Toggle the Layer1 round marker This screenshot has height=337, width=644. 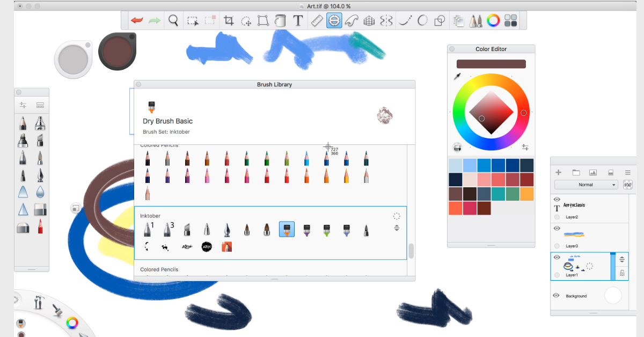pyautogui.click(x=557, y=275)
